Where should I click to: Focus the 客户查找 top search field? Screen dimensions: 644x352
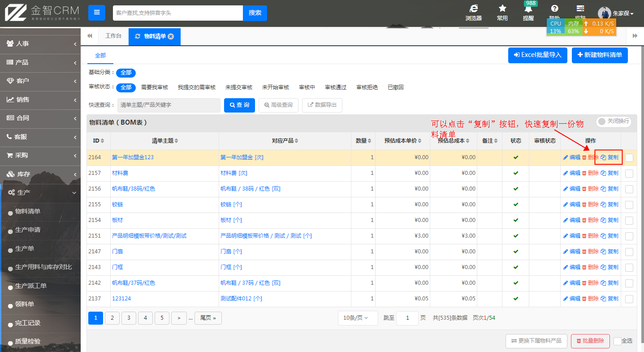[178, 13]
